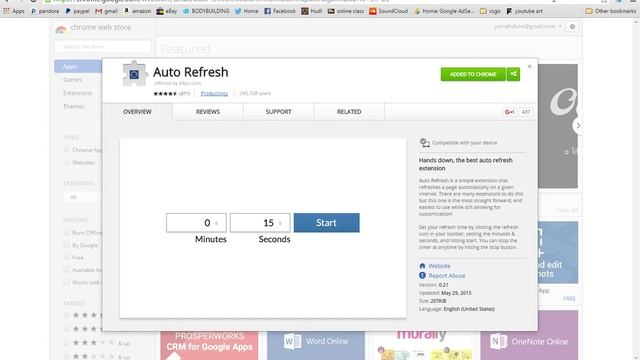Screen dimensions: 640x360
Task: Switch to the REVIEWS tab
Action: 208,112
